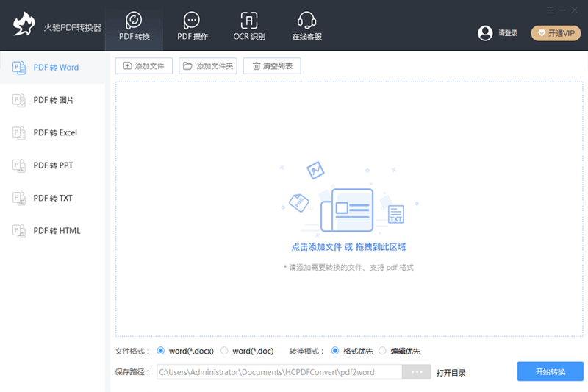Switch to the PDF 操作 tab

coord(192,21)
